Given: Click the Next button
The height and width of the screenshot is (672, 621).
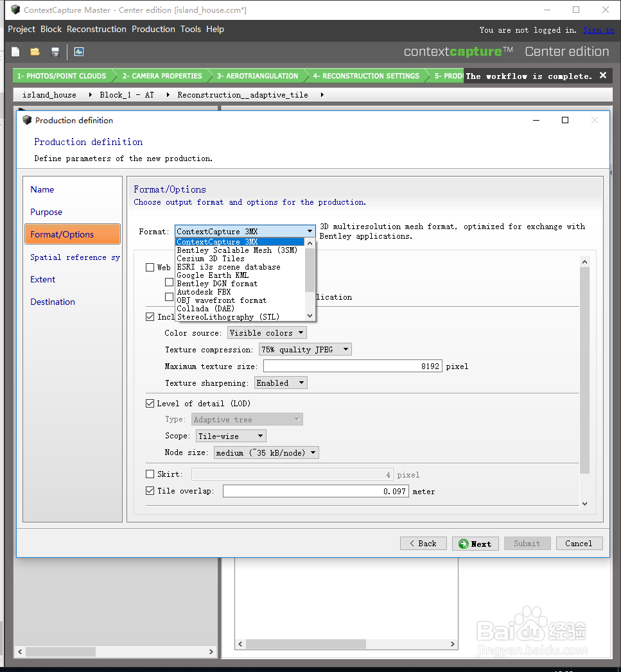Looking at the screenshot, I should pos(475,544).
